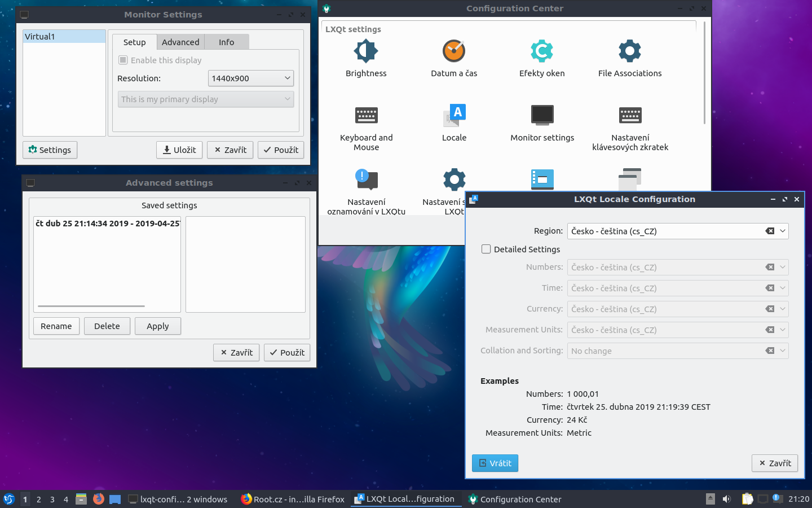
Task: Click the panel clock showing 21:20
Action: coord(798,499)
